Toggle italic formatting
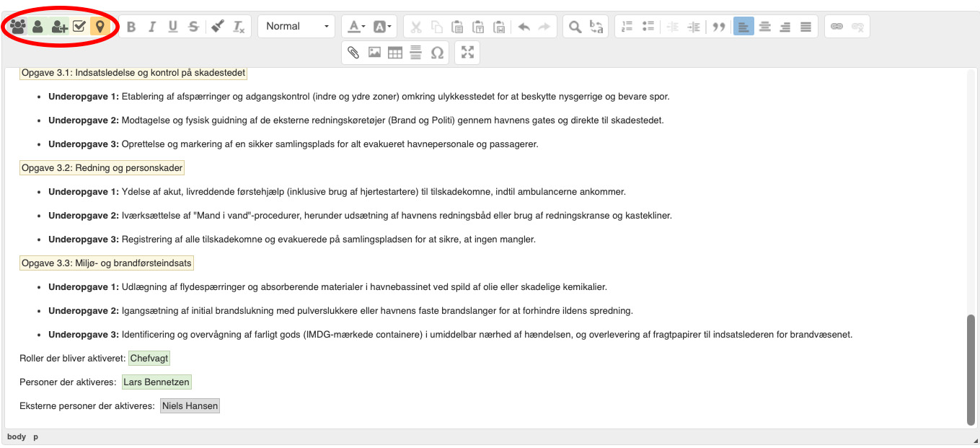The image size is (980, 448). tap(152, 27)
